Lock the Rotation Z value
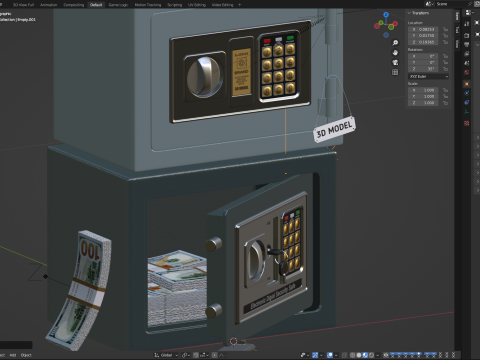Image resolution: width=480 pixels, height=360 pixels. (445, 69)
